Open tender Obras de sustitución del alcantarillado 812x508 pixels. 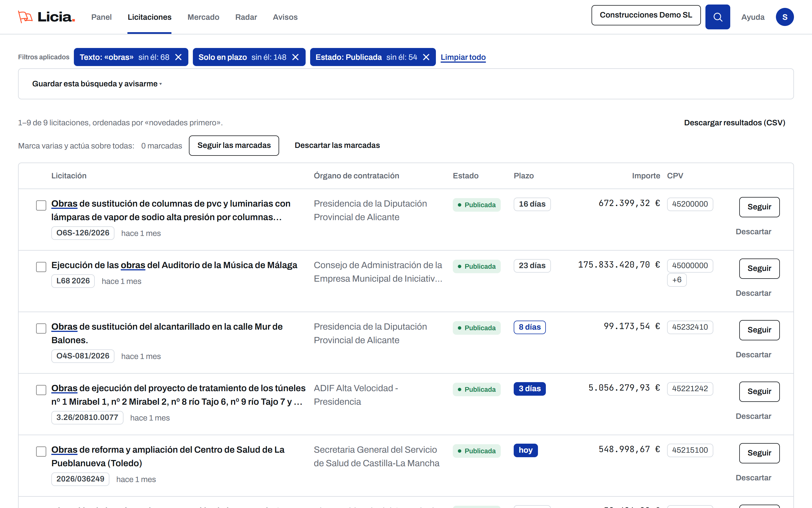[x=167, y=333]
